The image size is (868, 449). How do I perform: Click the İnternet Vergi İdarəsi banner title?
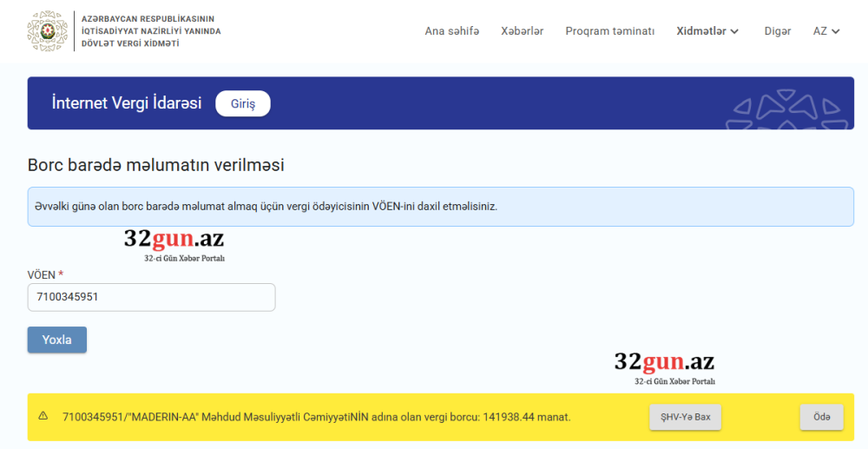tap(127, 103)
